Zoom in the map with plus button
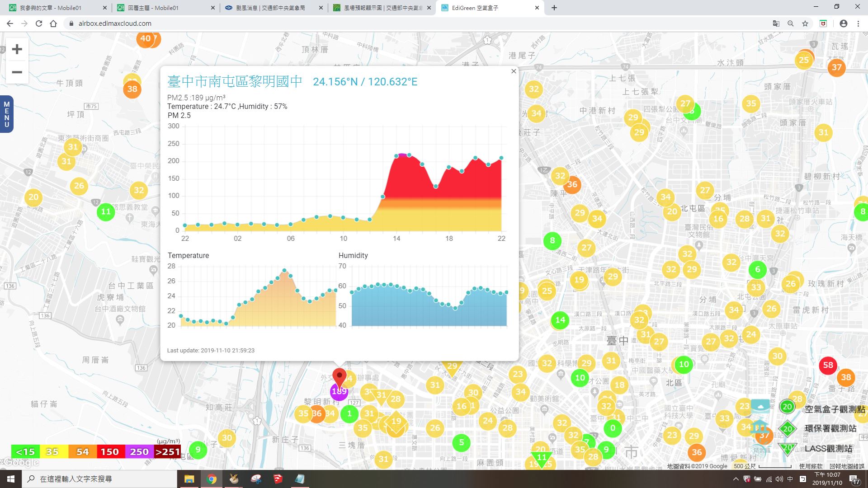 tap(17, 49)
